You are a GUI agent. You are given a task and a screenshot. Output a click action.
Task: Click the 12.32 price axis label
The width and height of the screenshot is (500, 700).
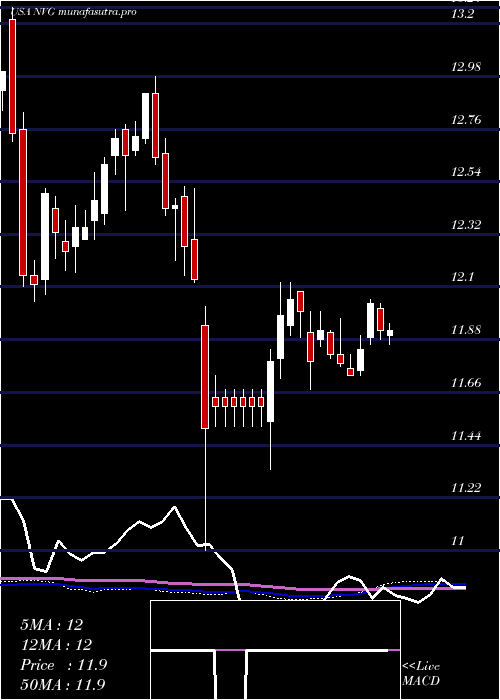coord(467,225)
